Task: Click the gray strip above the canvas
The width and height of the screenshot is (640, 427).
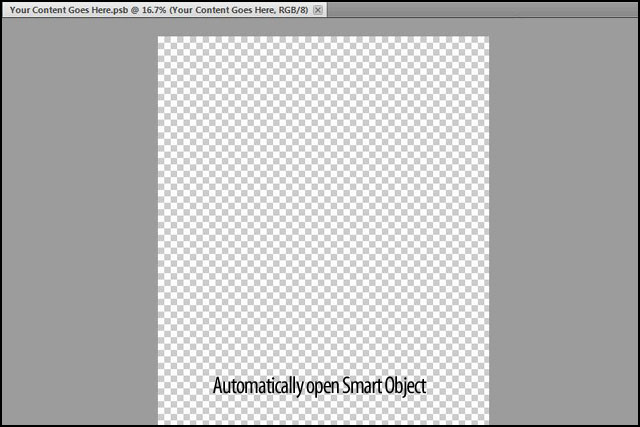Action: (x=323, y=27)
